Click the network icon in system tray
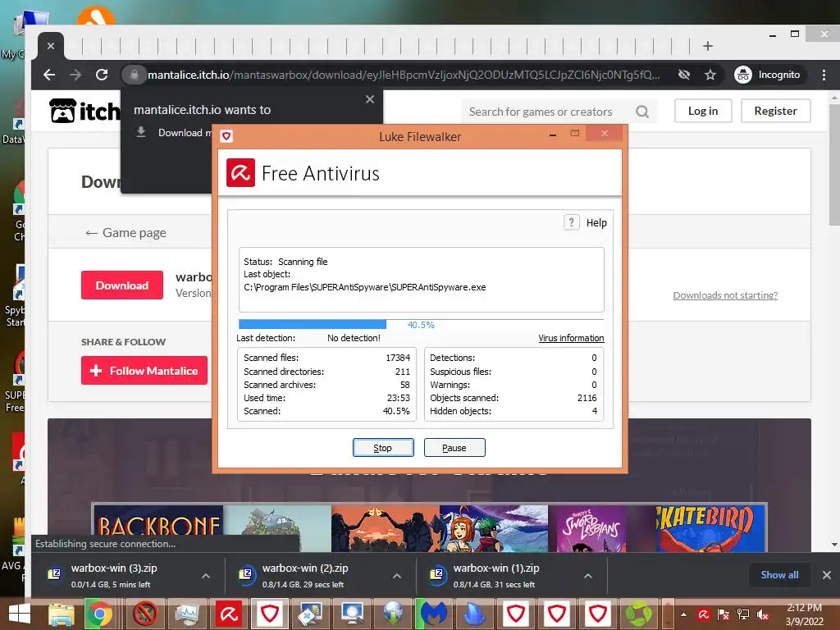840x630 pixels. click(x=743, y=614)
